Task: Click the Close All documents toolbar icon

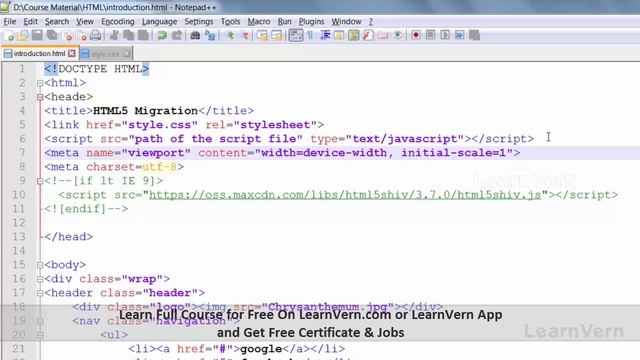Action: [82, 36]
